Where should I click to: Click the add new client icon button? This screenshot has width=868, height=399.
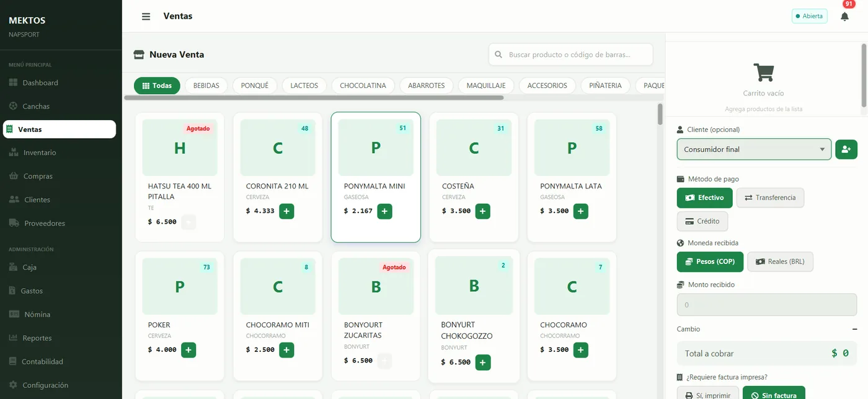pyautogui.click(x=846, y=149)
